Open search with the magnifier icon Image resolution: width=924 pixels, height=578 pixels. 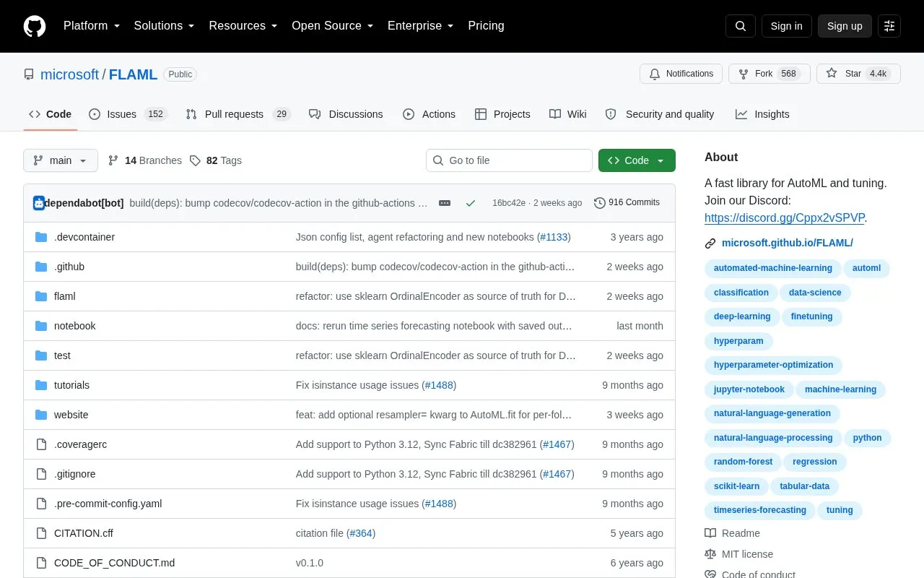pos(741,26)
